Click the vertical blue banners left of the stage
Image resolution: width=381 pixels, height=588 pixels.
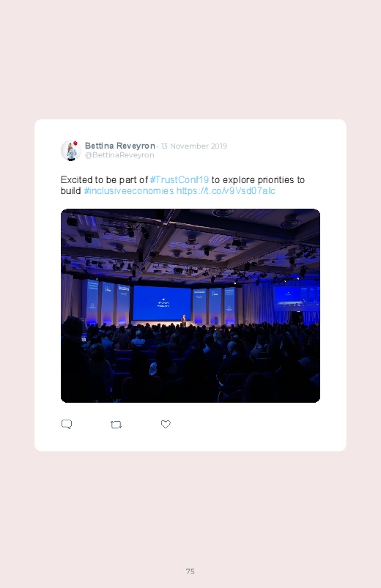[x=106, y=302]
